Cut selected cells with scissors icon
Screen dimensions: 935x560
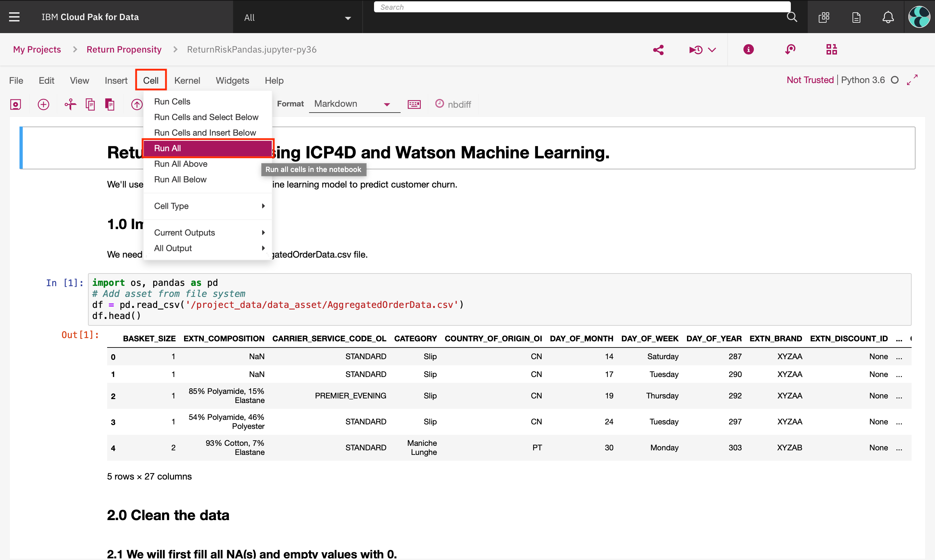(x=70, y=104)
